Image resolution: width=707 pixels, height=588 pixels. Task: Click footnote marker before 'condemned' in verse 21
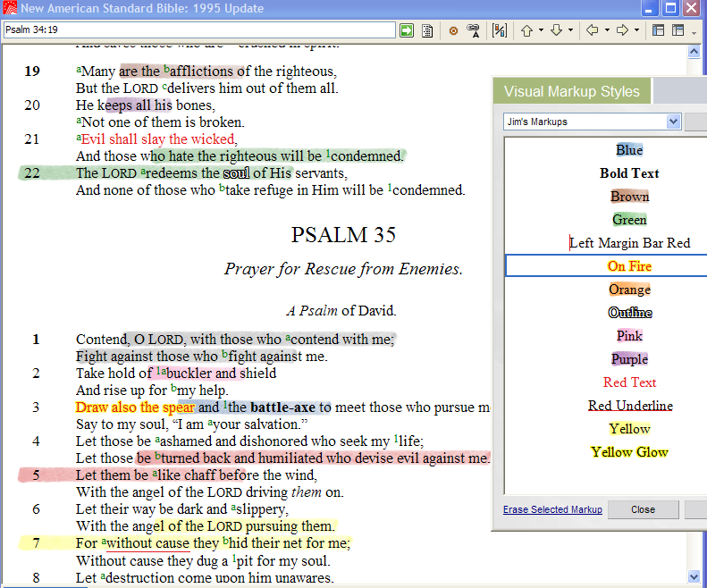tap(328, 154)
